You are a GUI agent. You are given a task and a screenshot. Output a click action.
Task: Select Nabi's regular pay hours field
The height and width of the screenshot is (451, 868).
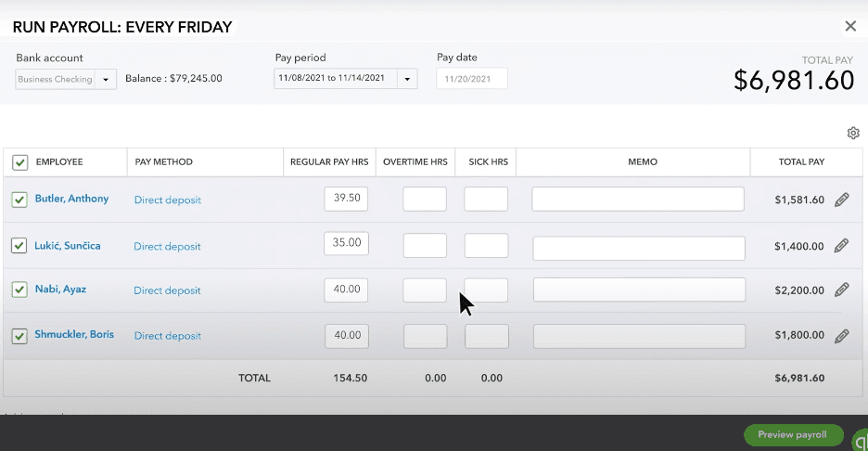(x=347, y=290)
